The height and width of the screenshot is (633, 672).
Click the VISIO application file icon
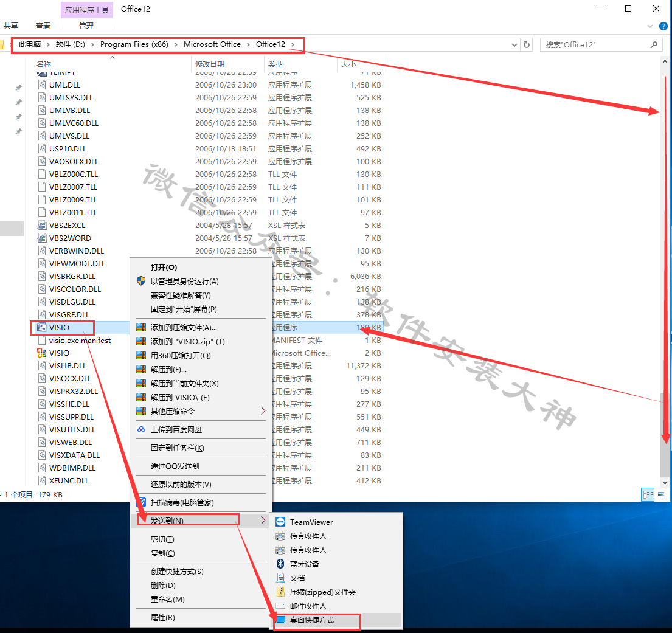coord(41,327)
